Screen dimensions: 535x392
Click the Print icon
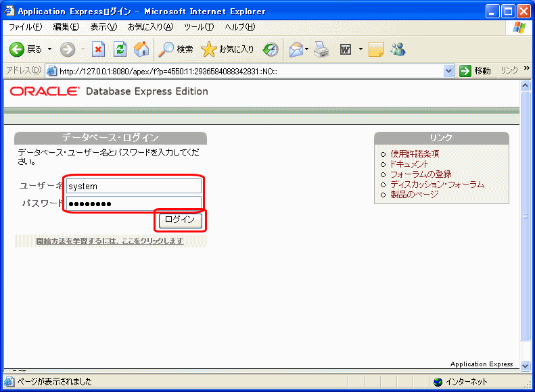click(321, 50)
